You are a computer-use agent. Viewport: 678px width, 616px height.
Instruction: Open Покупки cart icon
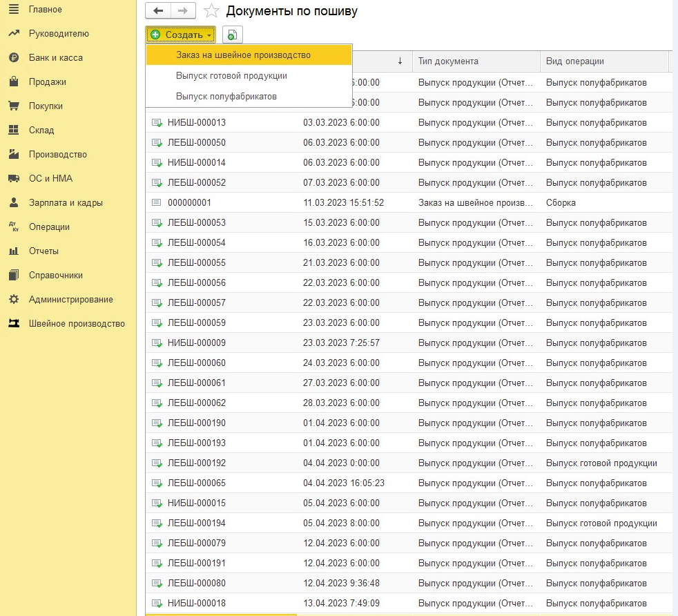[14, 106]
